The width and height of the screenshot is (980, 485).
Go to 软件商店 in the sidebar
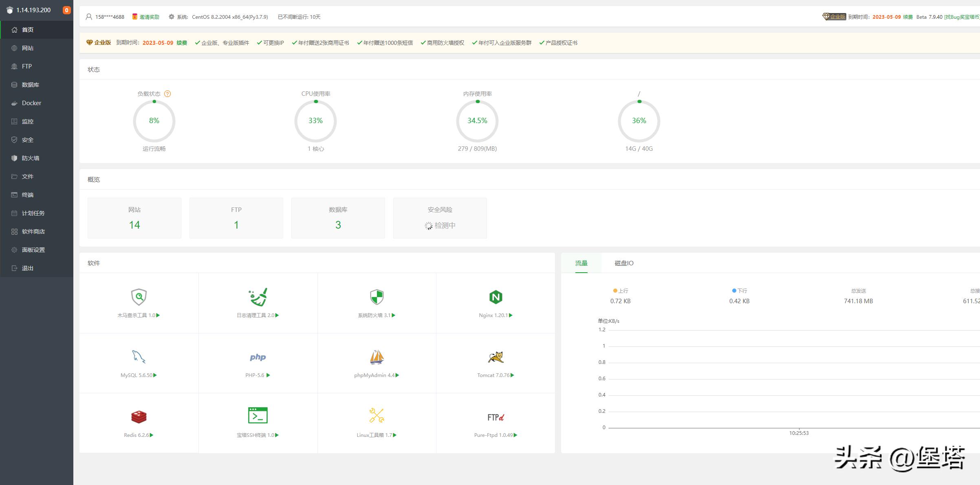coord(33,231)
